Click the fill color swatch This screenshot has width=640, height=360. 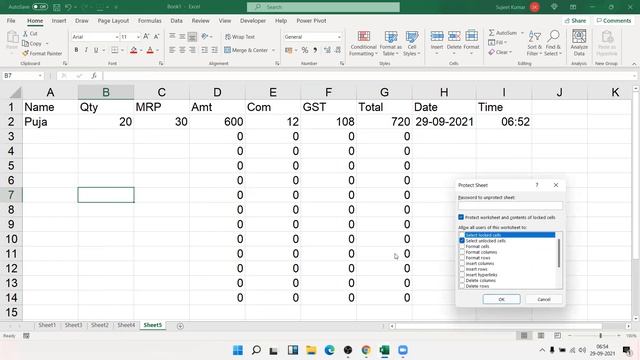tap(133, 50)
